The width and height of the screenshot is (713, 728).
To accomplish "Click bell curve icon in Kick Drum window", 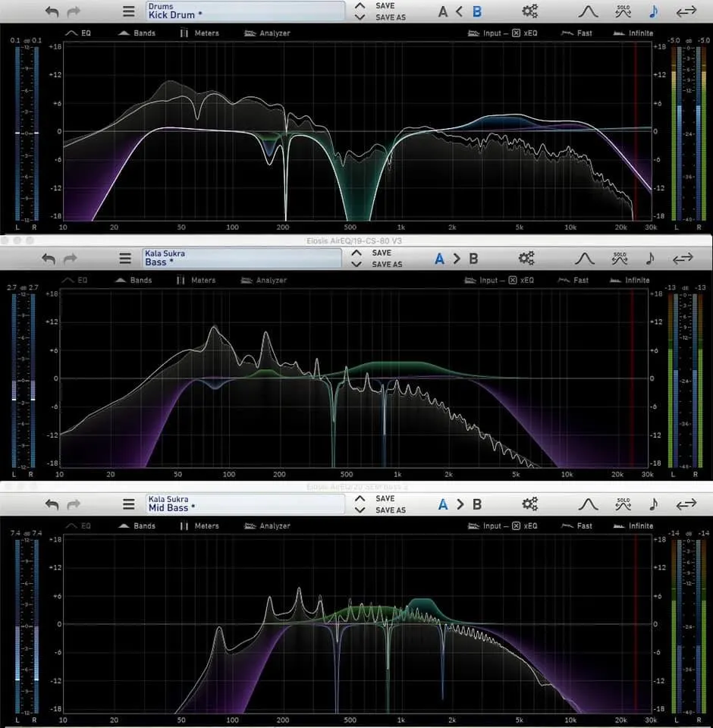I will pos(588,11).
